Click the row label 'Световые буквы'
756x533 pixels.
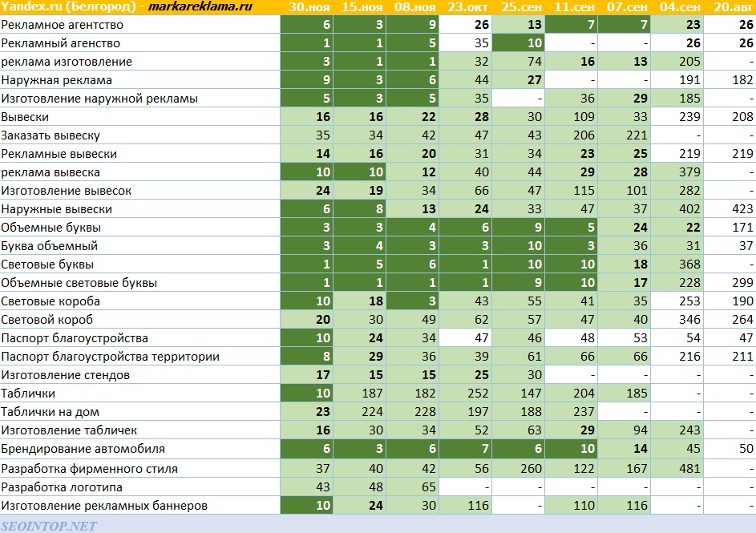point(47,264)
